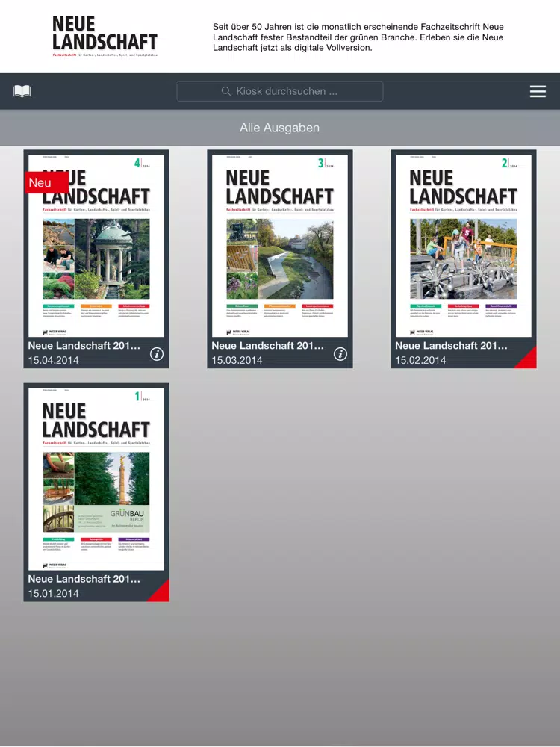Click title of the 15.03.2014 issue
Viewport: 560px width, 747px height.
tap(267, 346)
